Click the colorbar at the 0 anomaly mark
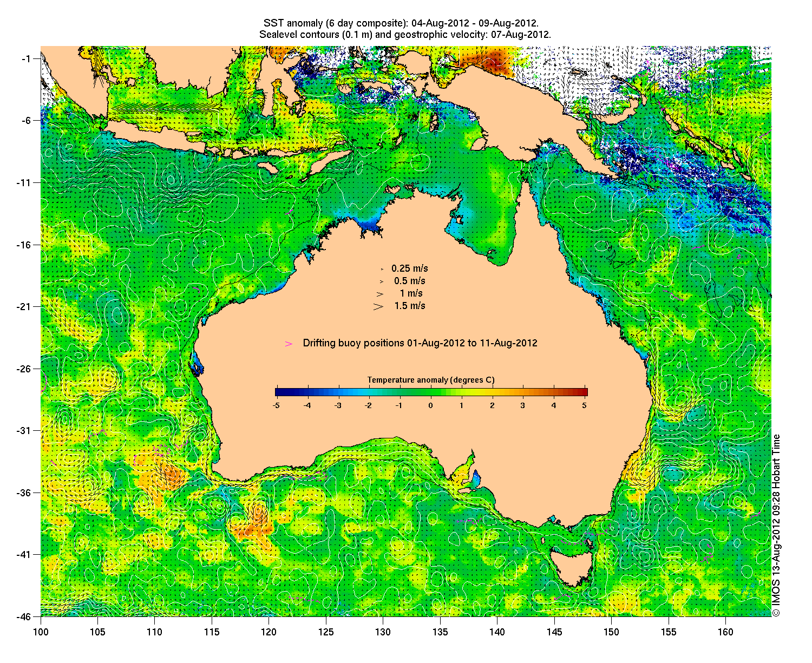The height and width of the screenshot is (663, 812). tap(431, 392)
